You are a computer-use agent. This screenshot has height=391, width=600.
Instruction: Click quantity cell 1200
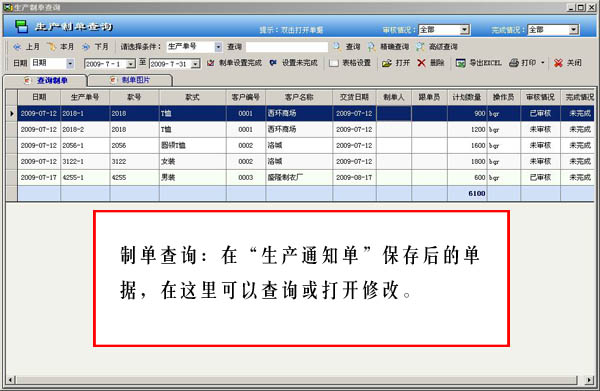pyautogui.click(x=467, y=129)
